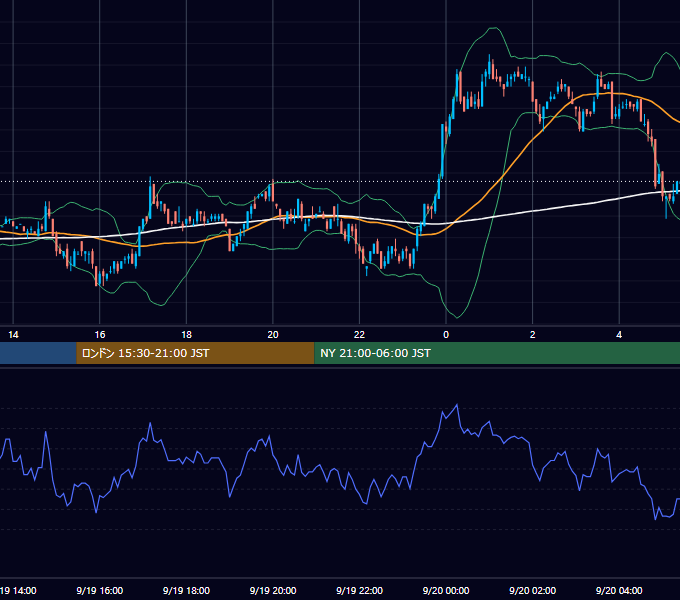Click the 4 hour label on price chart axis
The width and height of the screenshot is (680, 600).
(619, 335)
